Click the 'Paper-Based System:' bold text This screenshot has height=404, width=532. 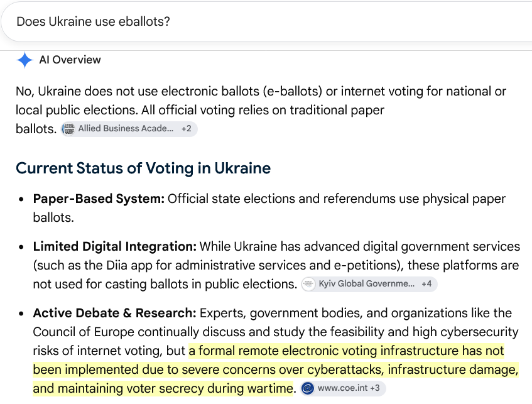tap(99, 199)
